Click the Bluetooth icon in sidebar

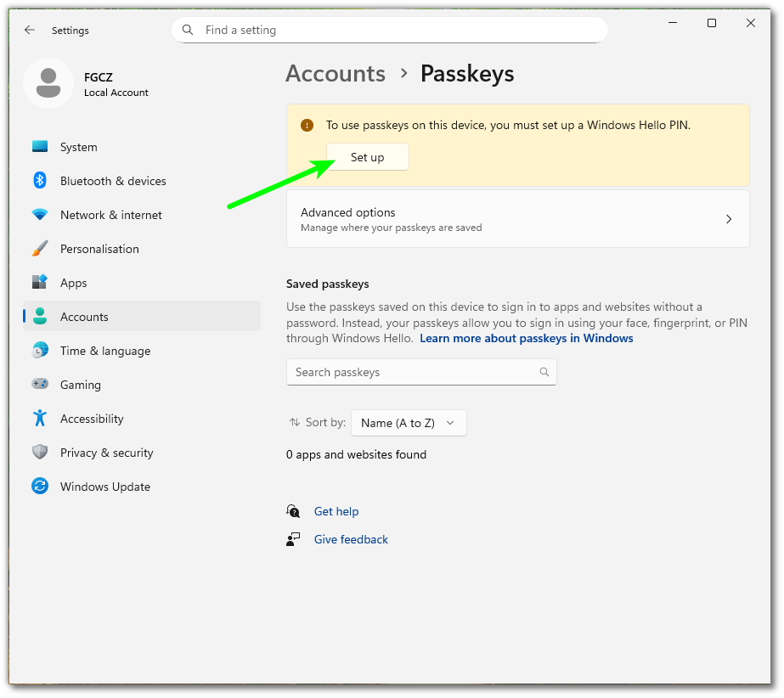pos(40,181)
